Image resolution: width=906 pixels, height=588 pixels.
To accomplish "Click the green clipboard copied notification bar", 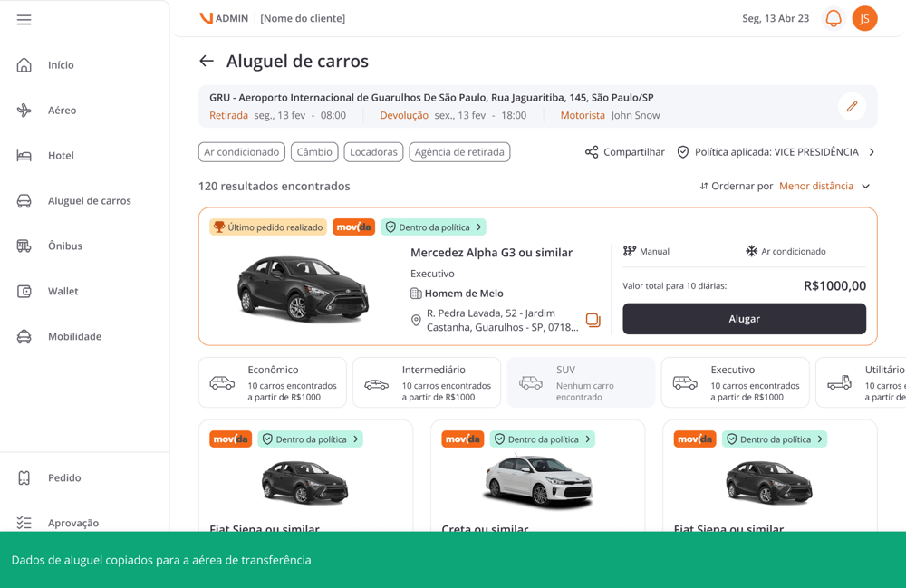I will 453,560.
